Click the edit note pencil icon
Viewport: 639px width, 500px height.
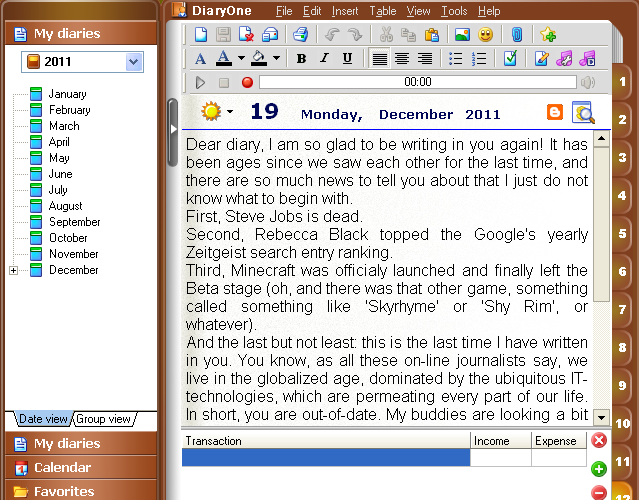click(x=541, y=59)
